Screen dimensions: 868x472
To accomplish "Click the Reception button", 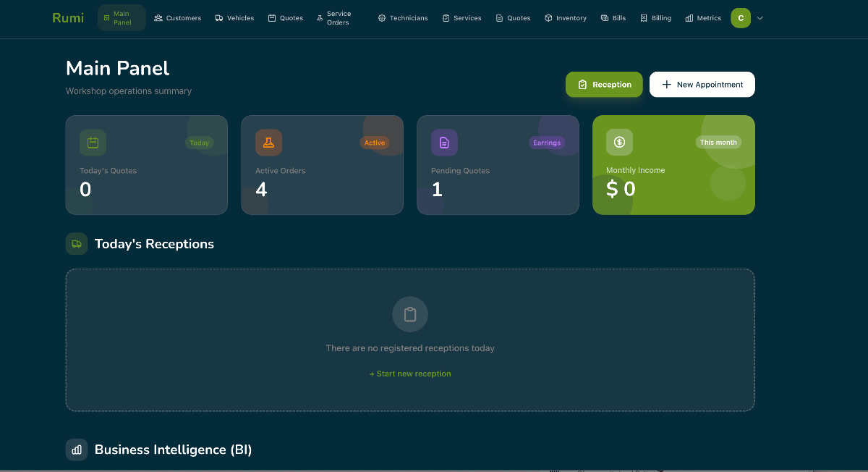I will coord(604,84).
